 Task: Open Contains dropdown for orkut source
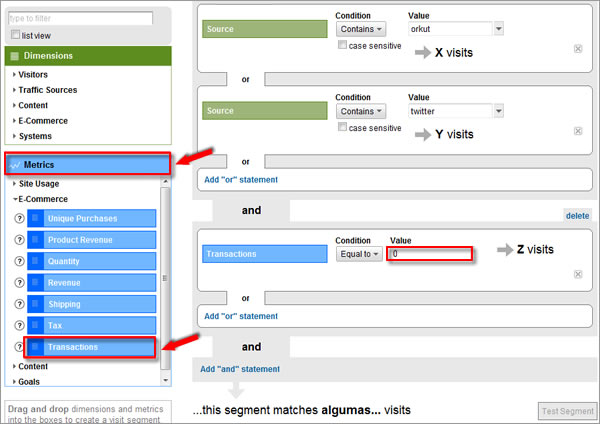[x=360, y=29]
